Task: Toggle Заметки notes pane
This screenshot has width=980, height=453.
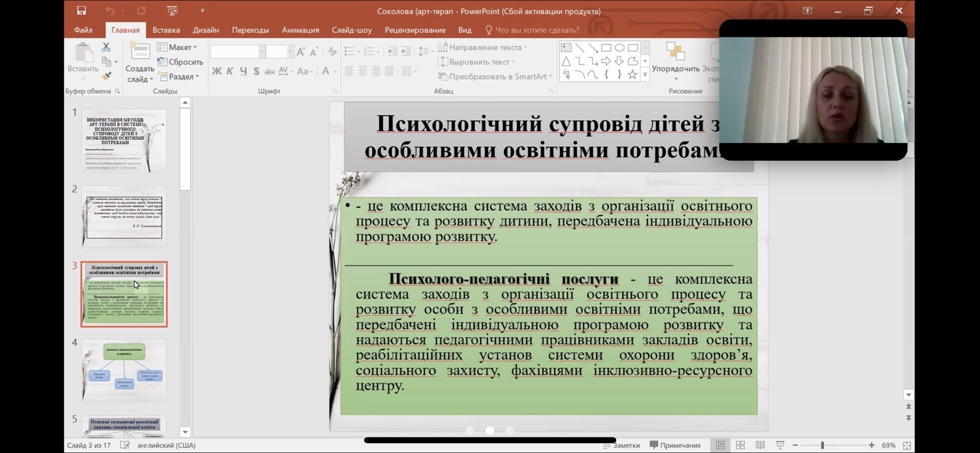Action: [x=622, y=445]
